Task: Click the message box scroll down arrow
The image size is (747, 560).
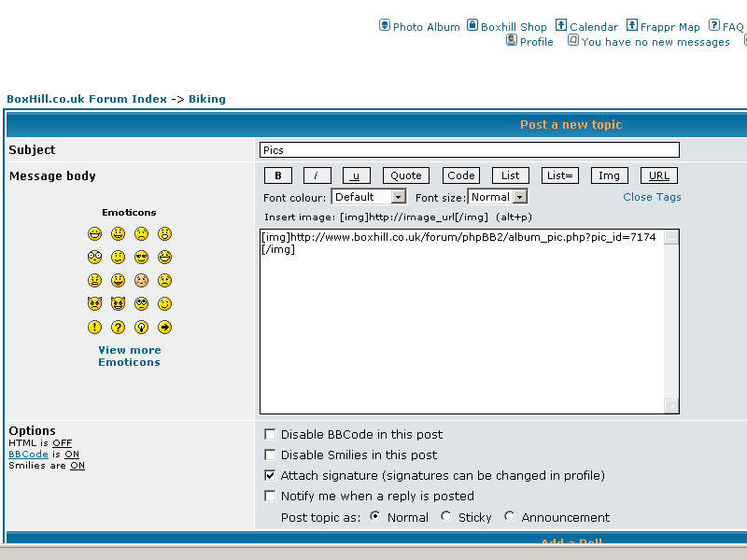Action: tap(671, 405)
